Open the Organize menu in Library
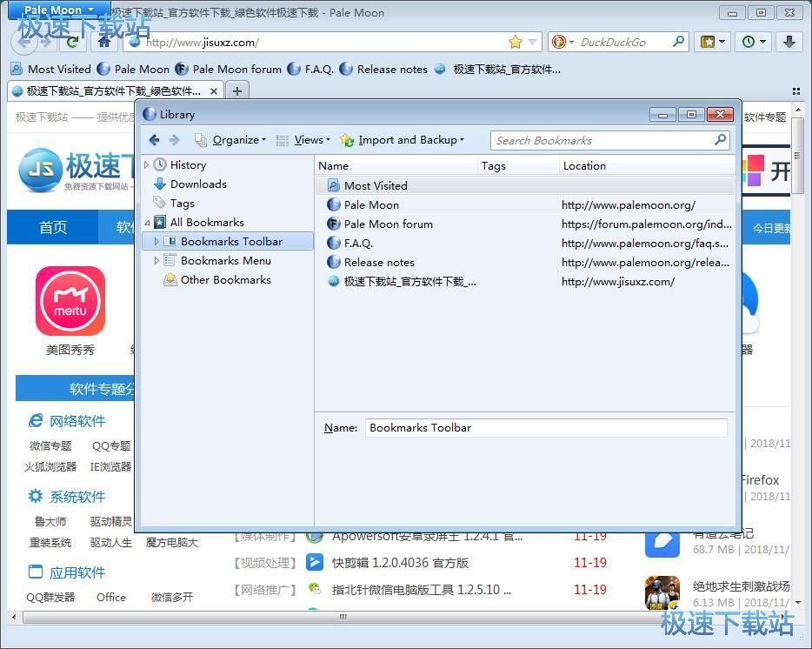Viewport: 812px width, 649px height. click(x=230, y=140)
